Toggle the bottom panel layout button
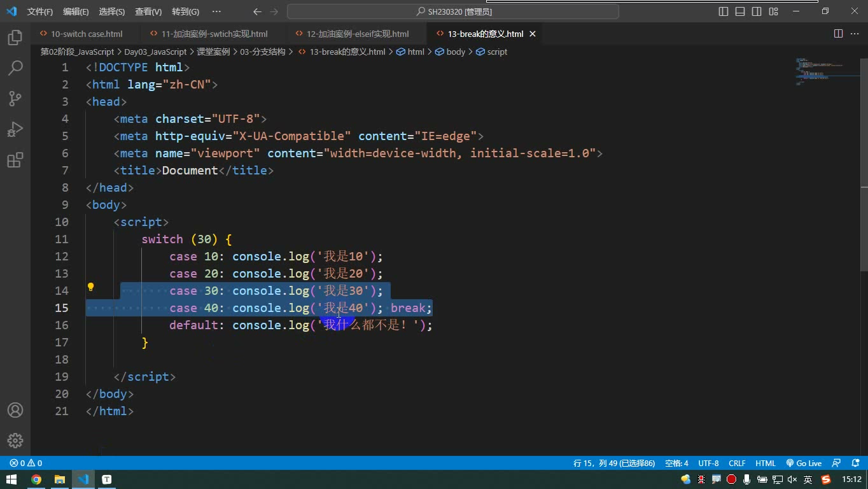Image resolution: width=868 pixels, height=489 pixels. point(740,11)
